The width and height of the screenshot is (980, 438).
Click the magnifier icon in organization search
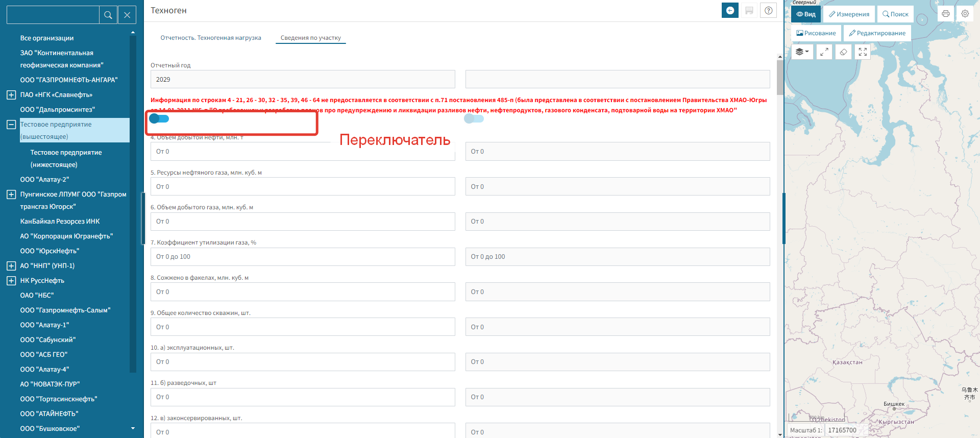point(108,15)
